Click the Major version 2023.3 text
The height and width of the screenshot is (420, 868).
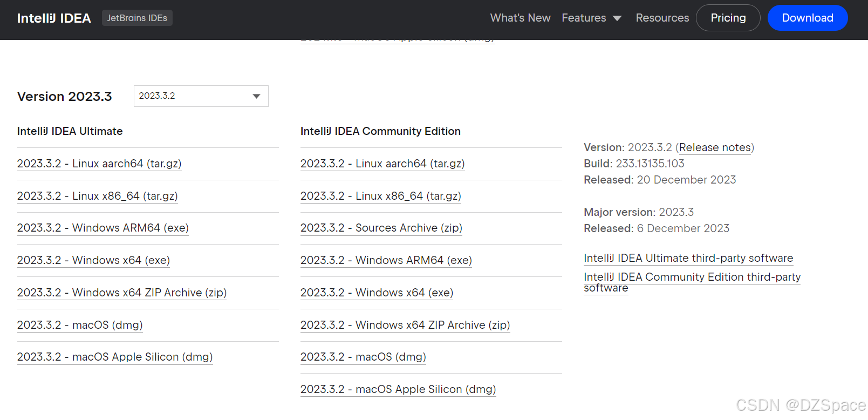[639, 212]
